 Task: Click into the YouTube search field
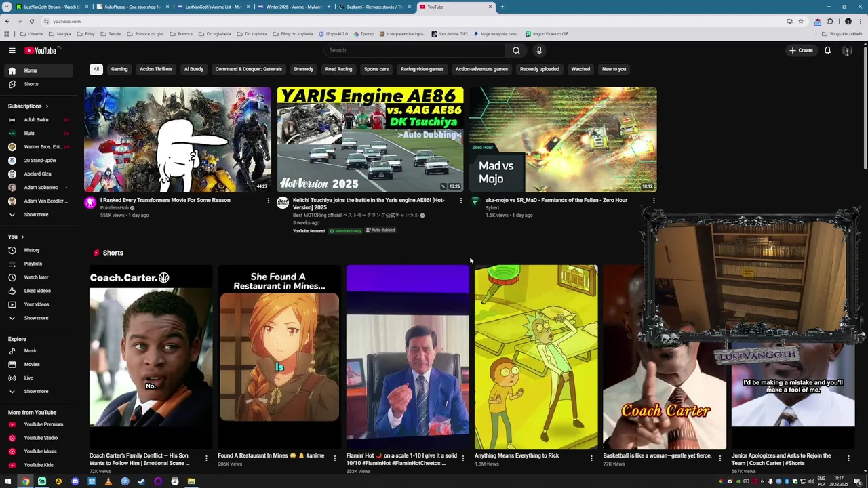pos(414,50)
